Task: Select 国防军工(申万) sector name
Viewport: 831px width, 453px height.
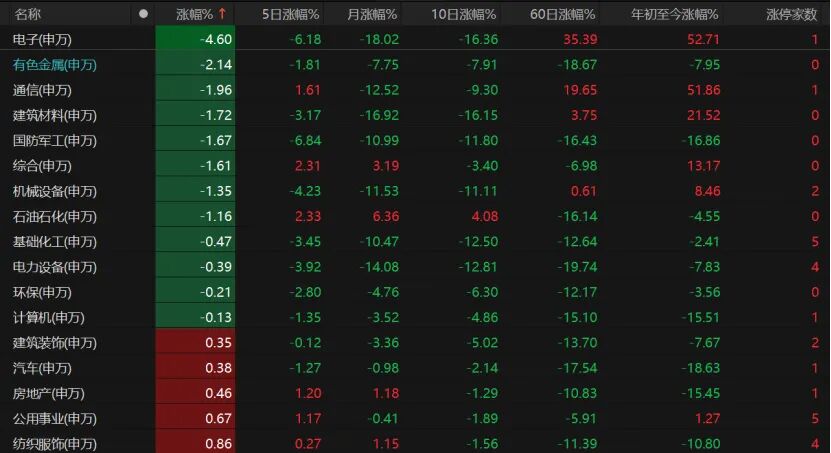Action: pyautogui.click(x=55, y=140)
